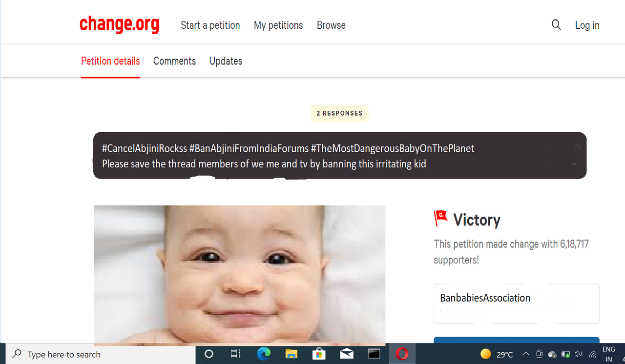Launch Microsoft Edge from the taskbar
625x364 pixels.
264,354
